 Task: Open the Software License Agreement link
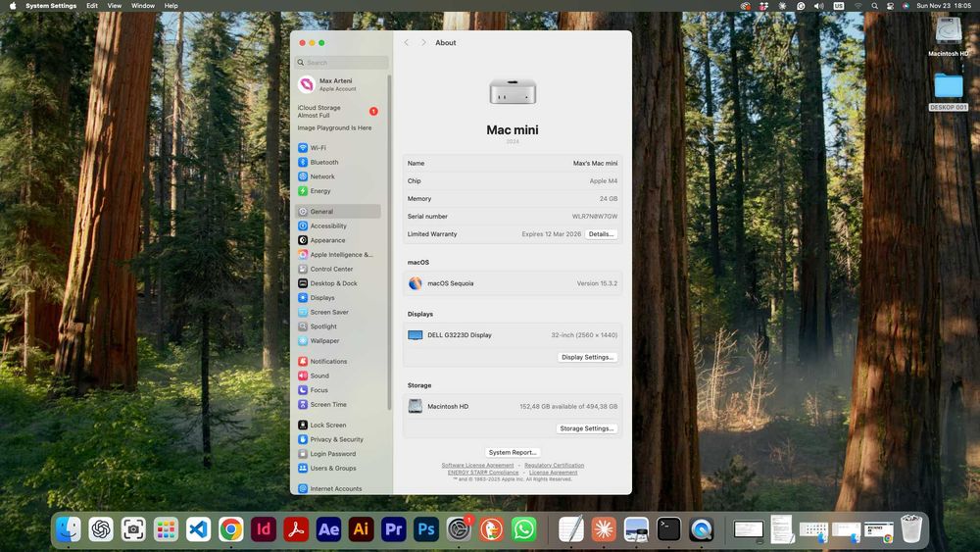click(477, 466)
